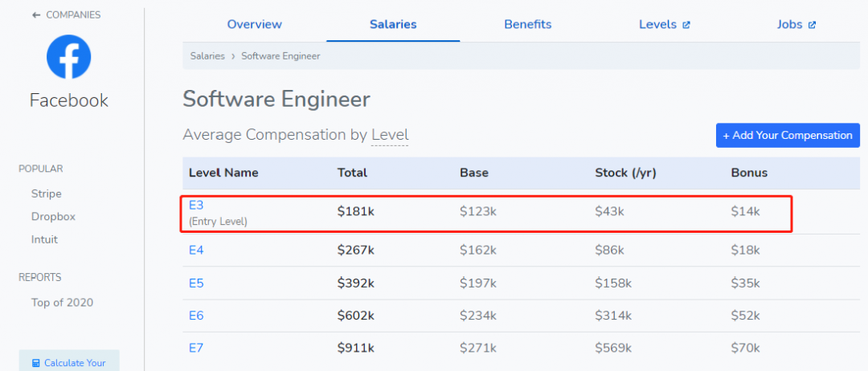Open the E7 level link
Screen dimensions: 868x371
pos(197,349)
